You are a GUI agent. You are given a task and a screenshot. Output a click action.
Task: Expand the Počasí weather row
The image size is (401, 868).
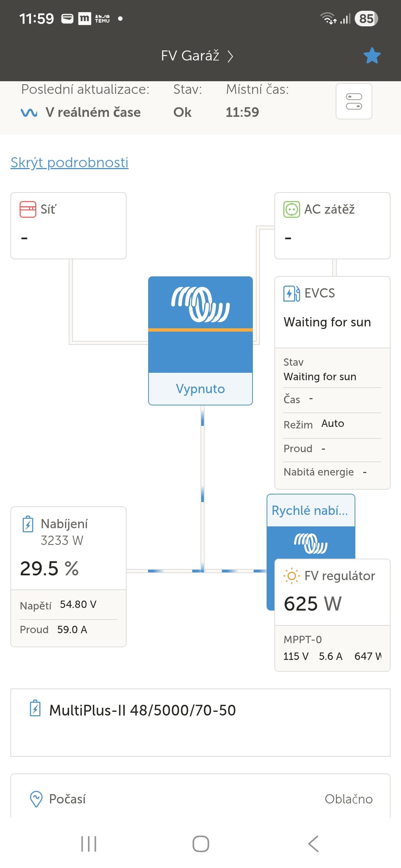(x=200, y=799)
